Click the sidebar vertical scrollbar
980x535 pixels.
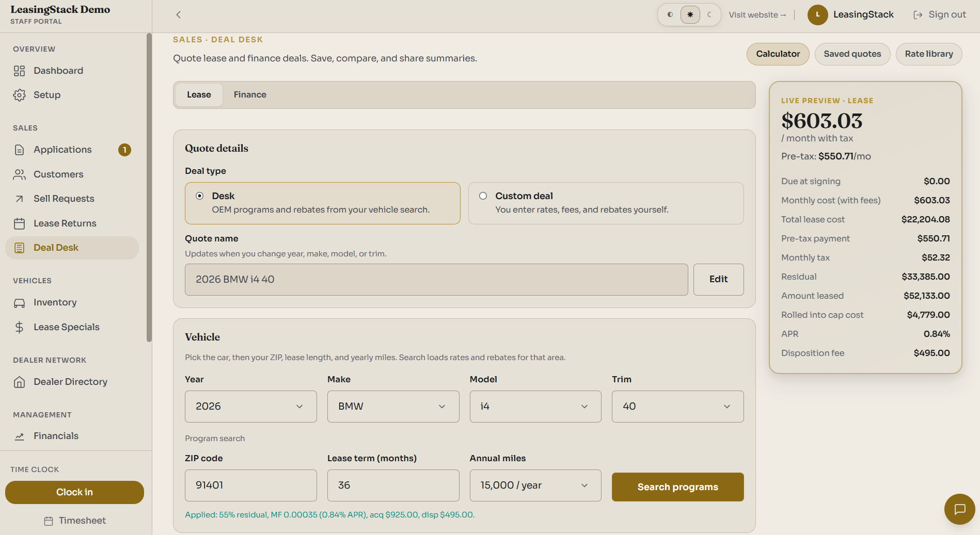click(x=149, y=187)
